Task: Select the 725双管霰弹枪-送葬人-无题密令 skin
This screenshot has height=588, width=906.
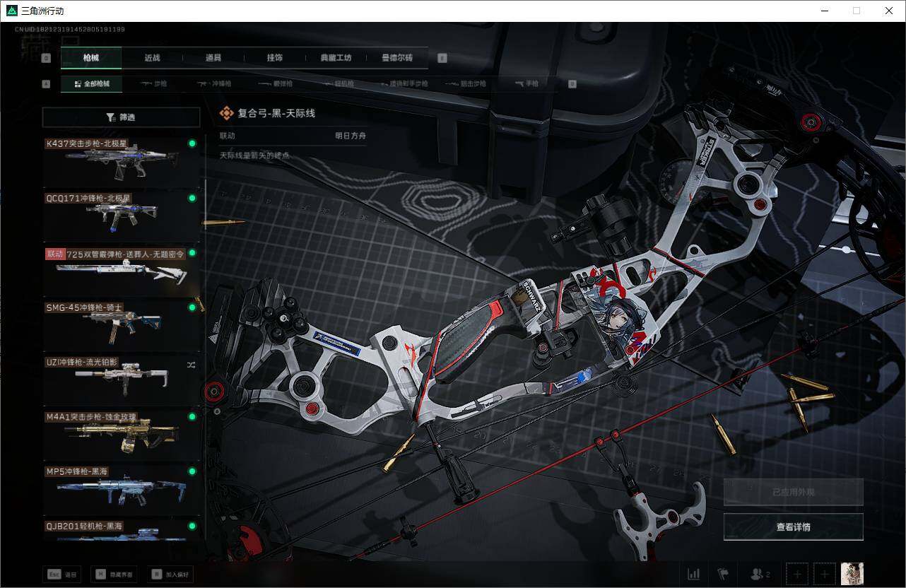Action: pyautogui.click(x=122, y=272)
